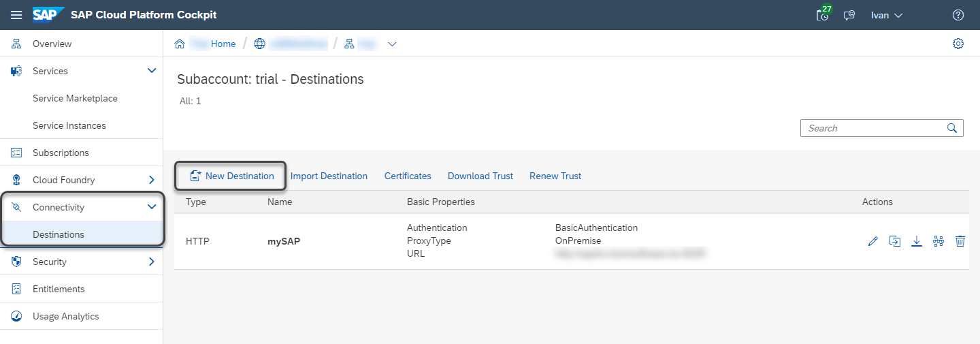Click the SAP logo

(x=48, y=14)
